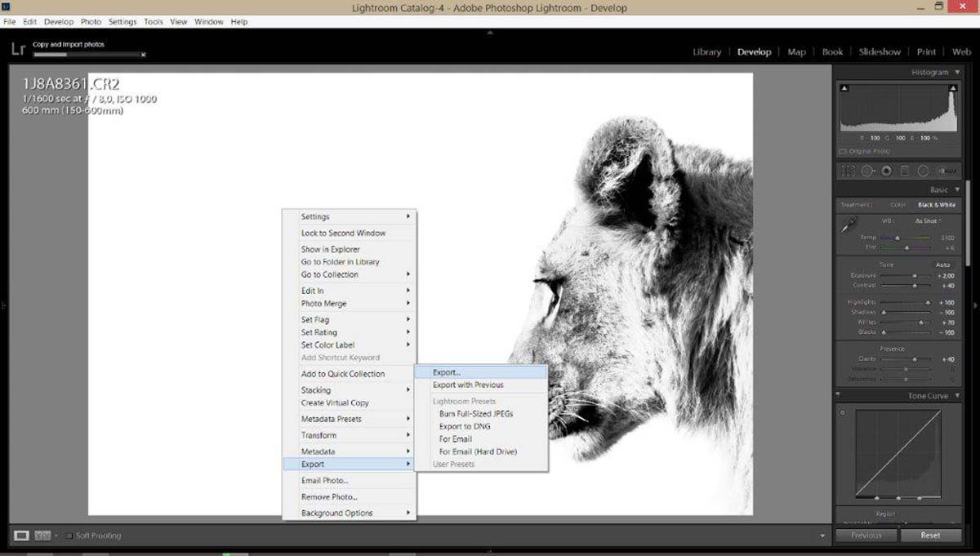This screenshot has height=556, width=980.
Task: Cancel the Copy and import progress
Action: (x=143, y=55)
